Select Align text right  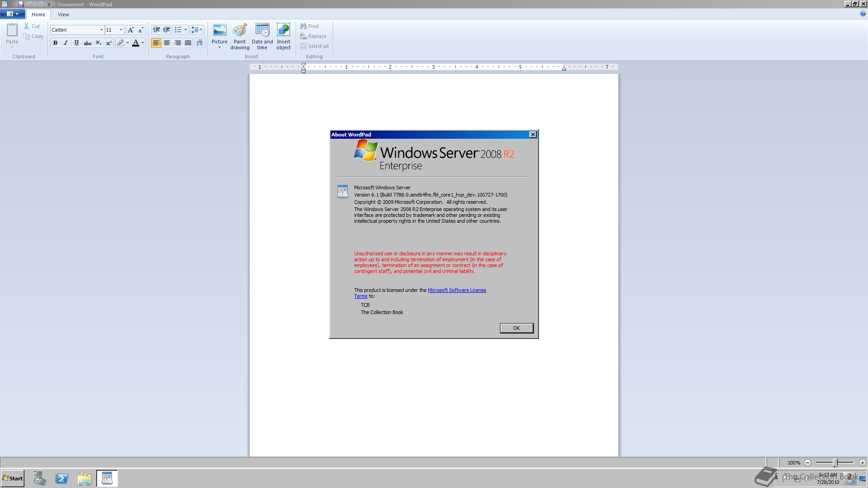point(178,43)
